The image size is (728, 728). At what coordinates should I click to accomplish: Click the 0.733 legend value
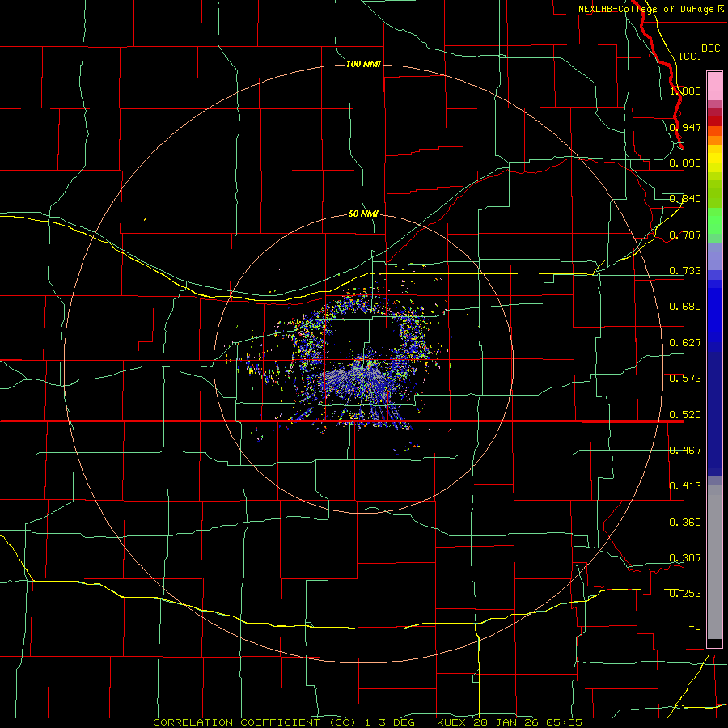(x=685, y=271)
